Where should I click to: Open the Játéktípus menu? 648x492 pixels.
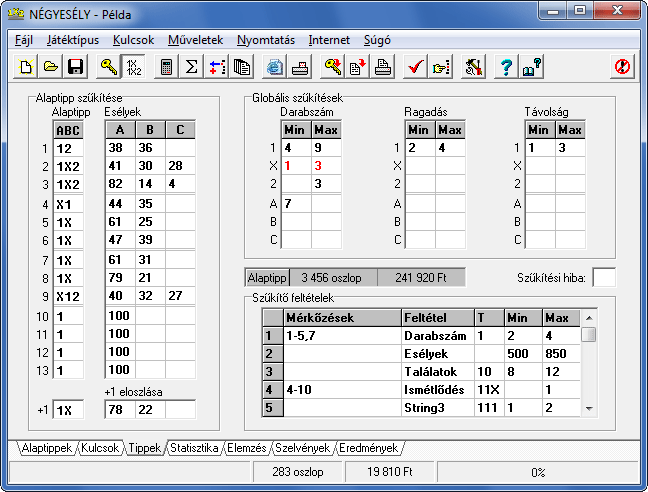73,40
